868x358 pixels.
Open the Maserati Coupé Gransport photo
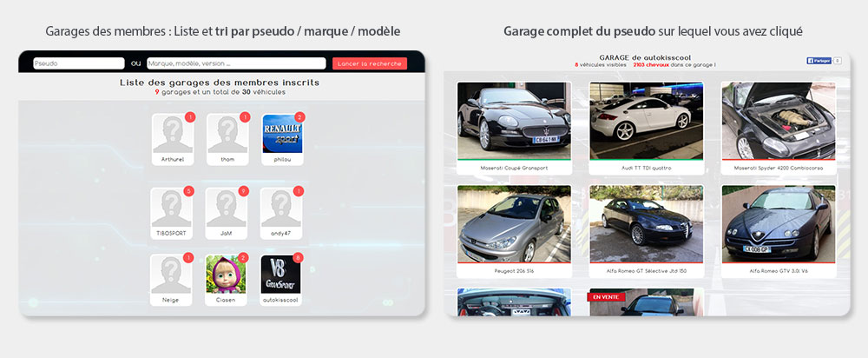(514, 121)
